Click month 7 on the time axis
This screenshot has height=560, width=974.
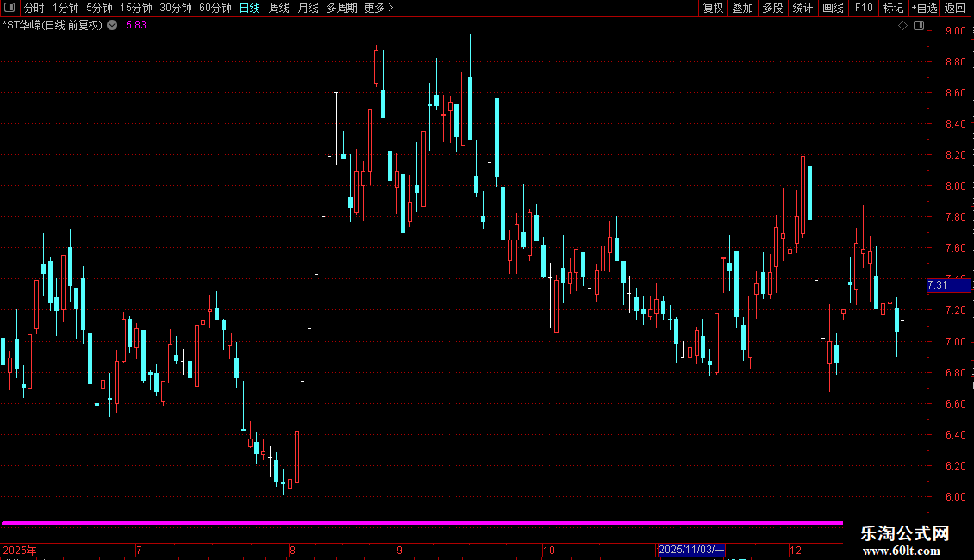pyautogui.click(x=139, y=550)
